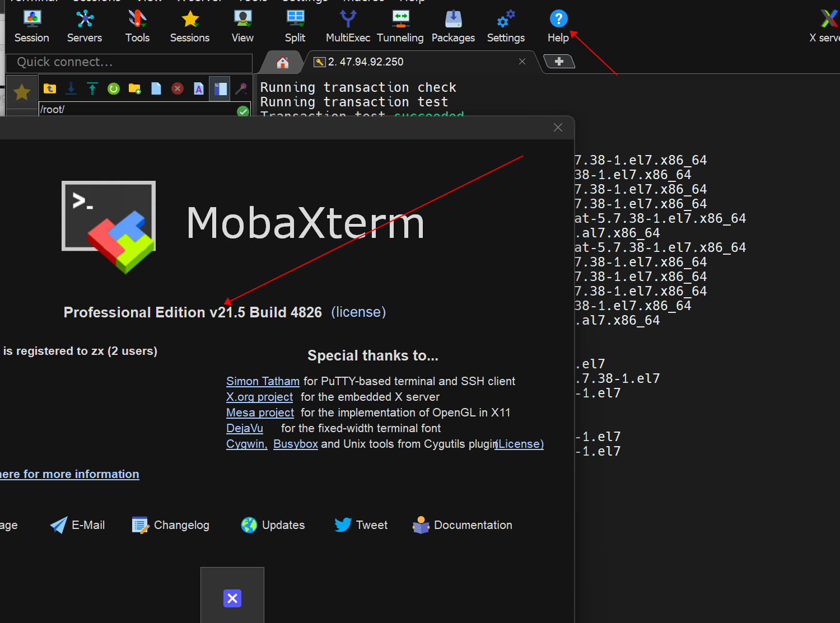Image resolution: width=840 pixels, height=623 pixels.
Task: Click the 'Special thanks to...' heading
Action: pos(373,355)
